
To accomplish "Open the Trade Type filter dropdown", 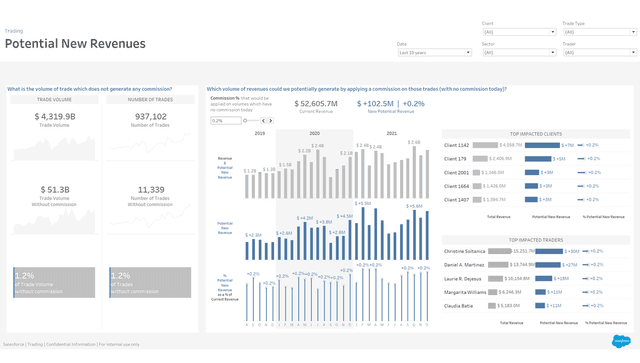I will point(600,32).
